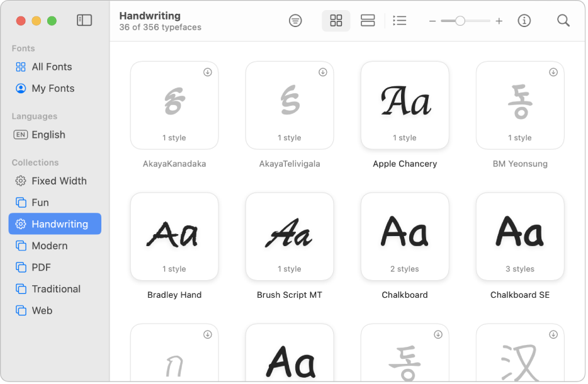The image size is (588, 384).
Task: Toggle the sidebar visibility icon
Action: (84, 20)
